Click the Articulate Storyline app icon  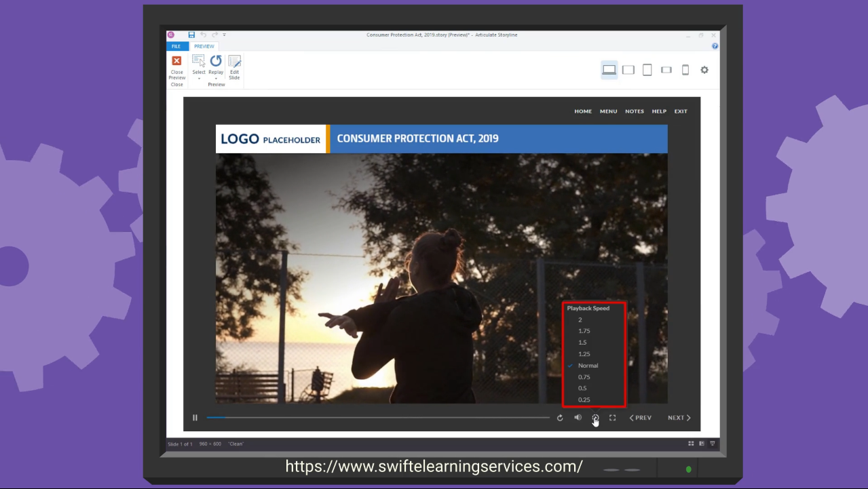coord(171,35)
